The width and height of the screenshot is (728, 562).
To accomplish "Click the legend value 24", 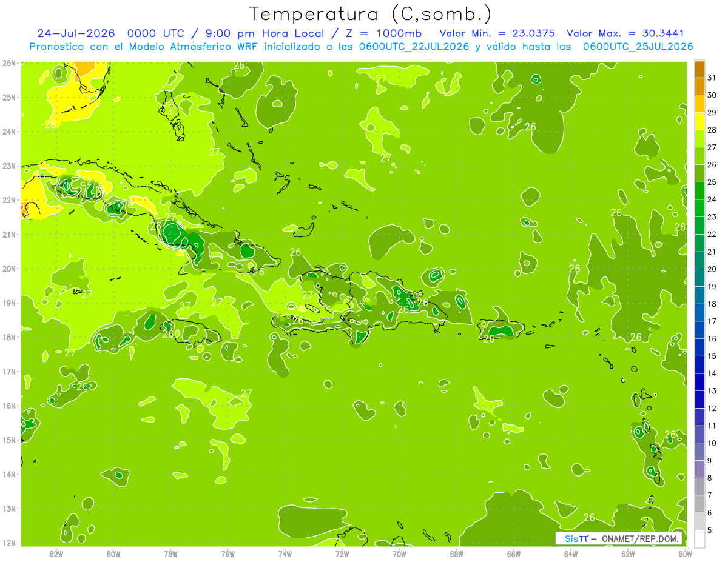I will [712, 199].
